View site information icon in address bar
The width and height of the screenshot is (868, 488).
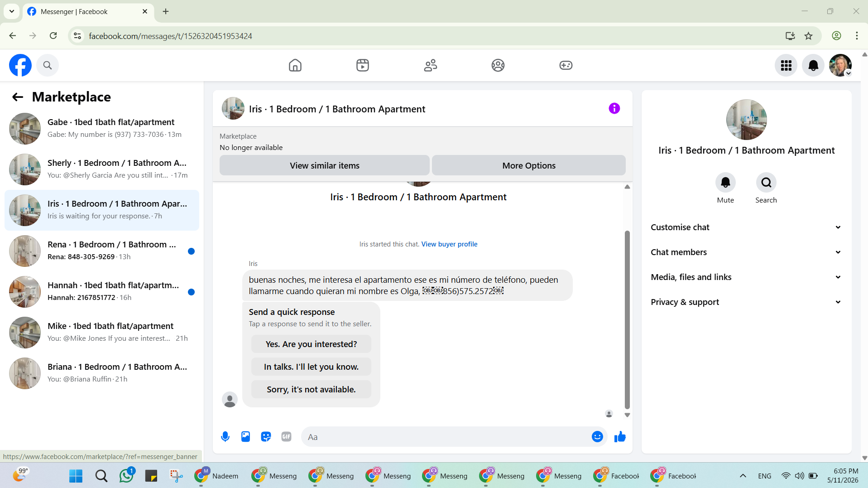(x=78, y=36)
